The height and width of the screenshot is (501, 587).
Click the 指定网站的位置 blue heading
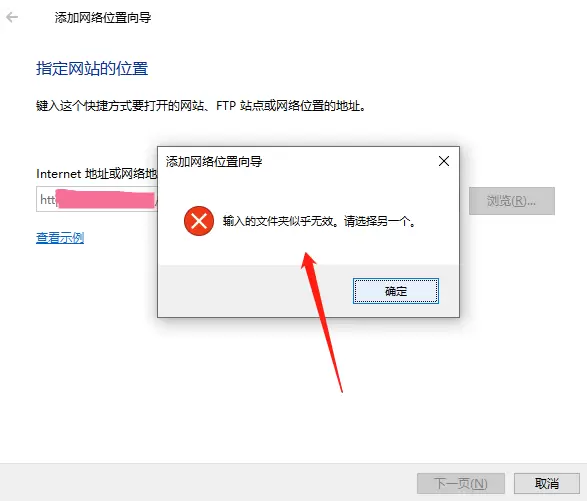pyautogui.click(x=92, y=69)
